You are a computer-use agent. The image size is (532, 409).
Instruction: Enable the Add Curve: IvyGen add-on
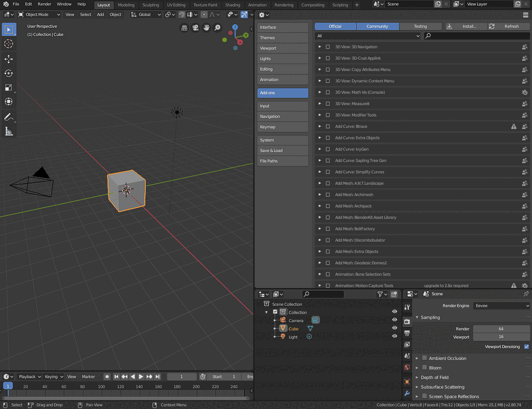pyautogui.click(x=328, y=149)
